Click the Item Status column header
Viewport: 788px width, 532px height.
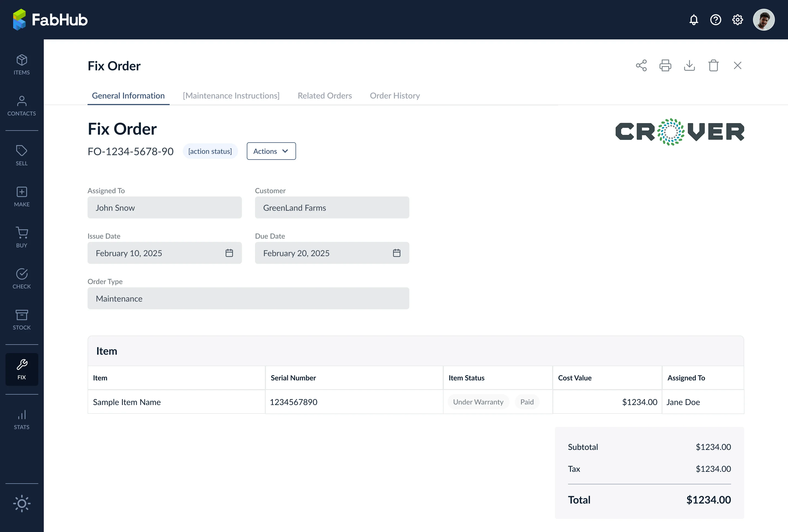(x=498, y=378)
